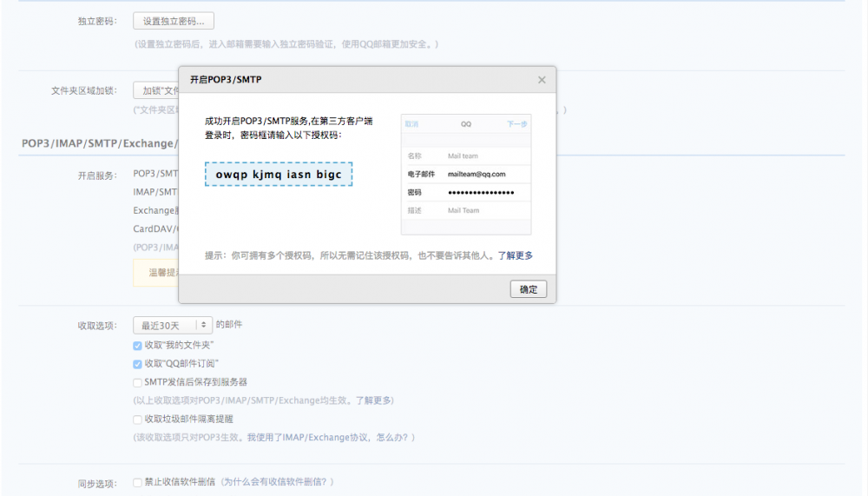Click the CardDAV service row
Screen dimensions: 868x496
point(155,228)
